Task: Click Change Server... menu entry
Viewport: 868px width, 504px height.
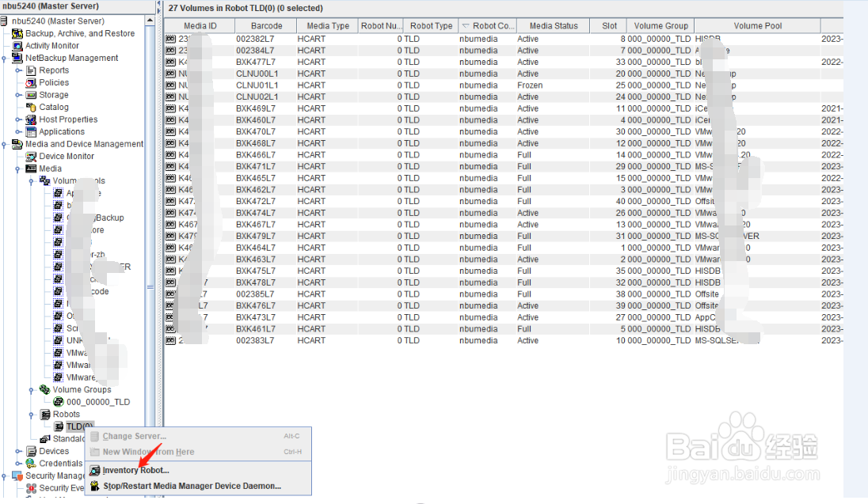Action: click(x=134, y=437)
